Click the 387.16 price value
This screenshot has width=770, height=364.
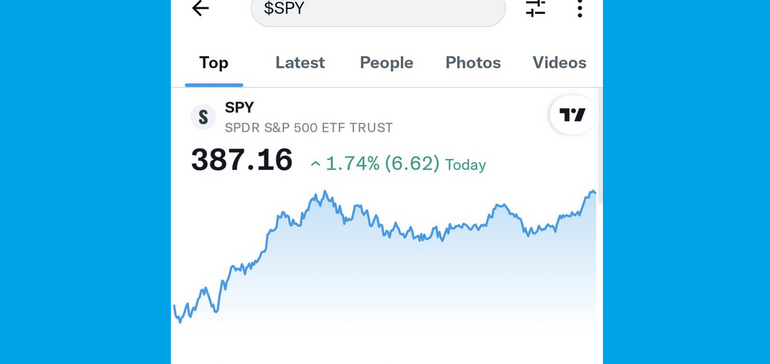pyautogui.click(x=242, y=160)
